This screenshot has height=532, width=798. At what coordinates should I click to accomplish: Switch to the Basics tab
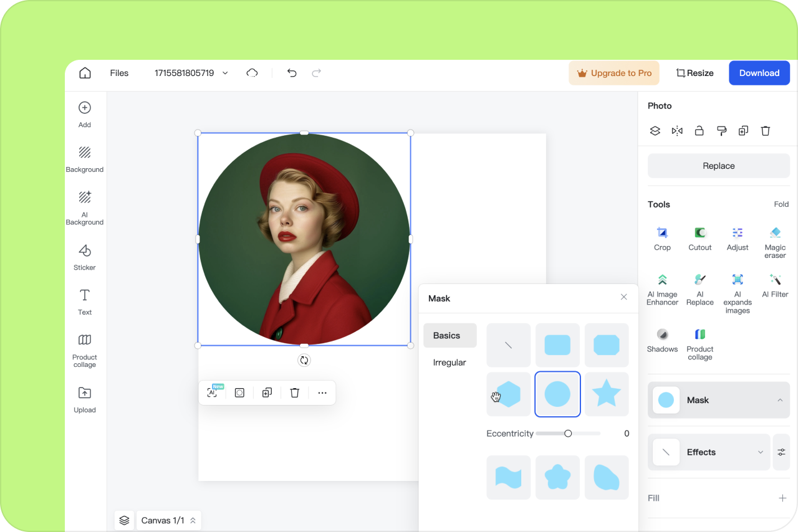[x=450, y=335]
